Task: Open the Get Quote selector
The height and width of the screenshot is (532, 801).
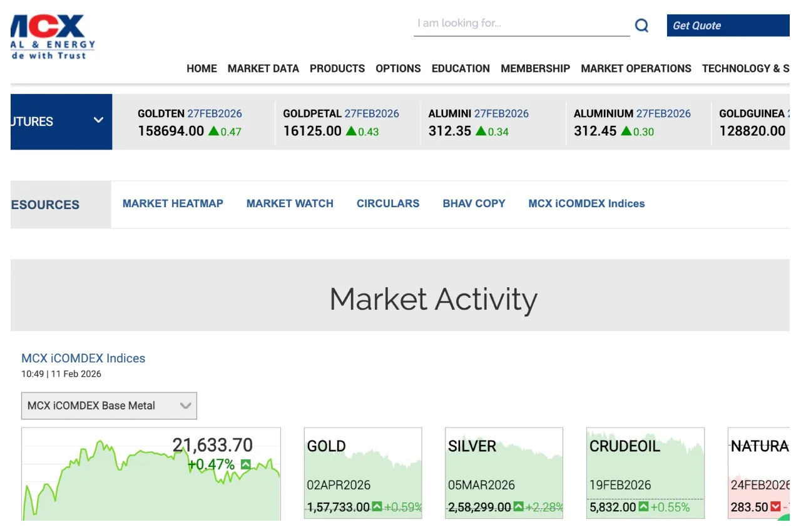Action: tap(727, 26)
